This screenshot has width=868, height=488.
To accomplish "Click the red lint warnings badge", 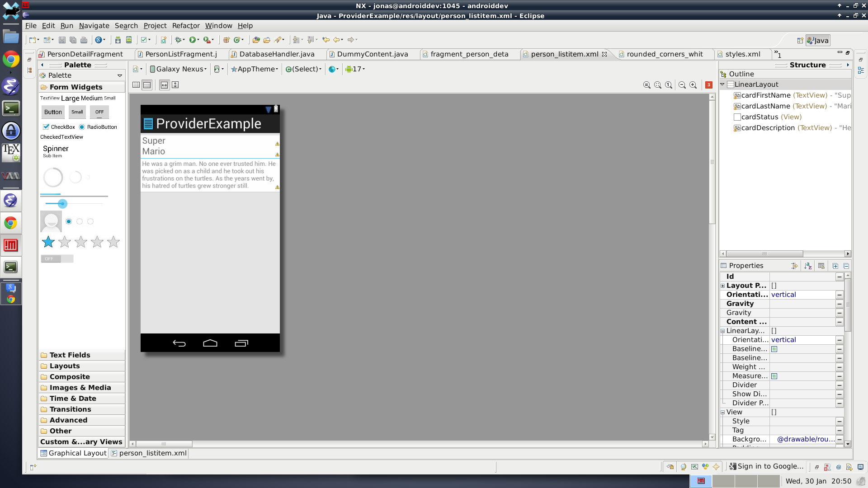I will 709,85.
